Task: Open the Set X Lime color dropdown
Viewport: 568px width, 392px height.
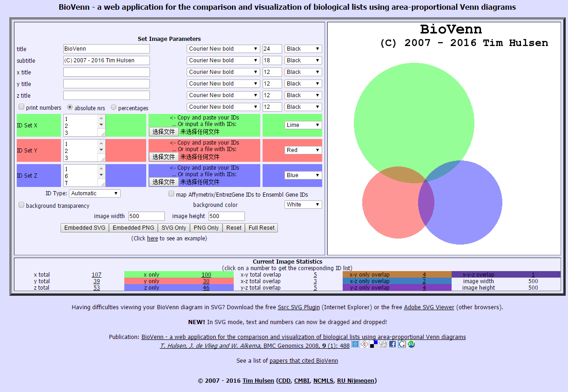Action: [x=303, y=125]
